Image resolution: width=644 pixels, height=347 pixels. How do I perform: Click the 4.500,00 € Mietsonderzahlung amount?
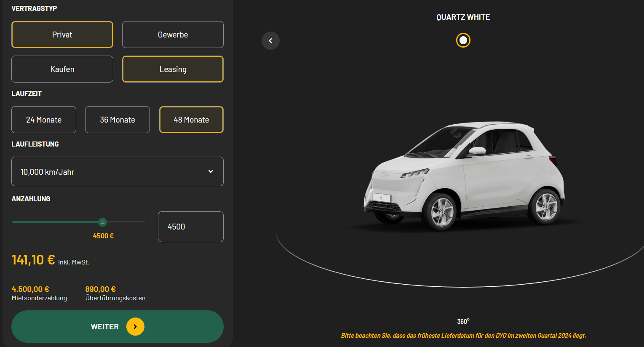tap(30, 289)
